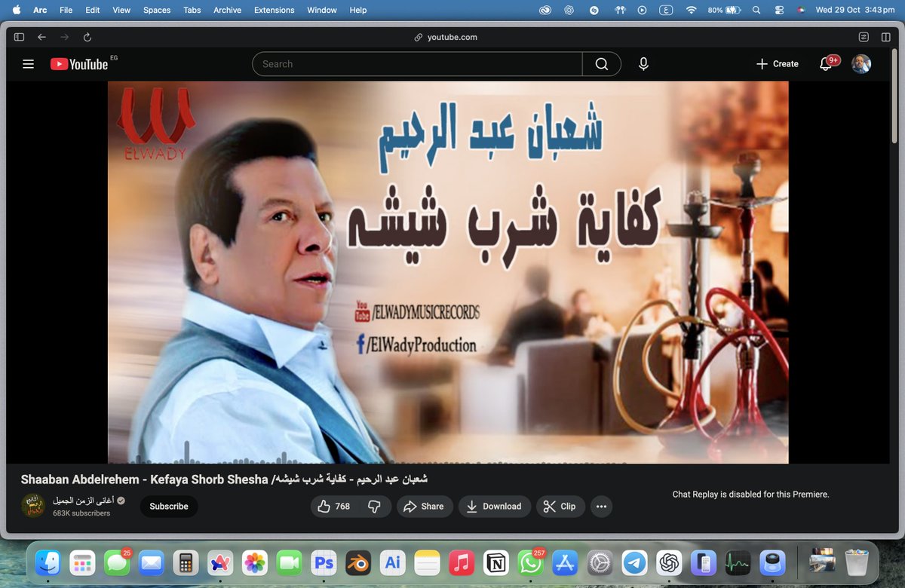Go forward with the right arrow
The width and height of the screenshot is (905, 588).
pos(64,37)
